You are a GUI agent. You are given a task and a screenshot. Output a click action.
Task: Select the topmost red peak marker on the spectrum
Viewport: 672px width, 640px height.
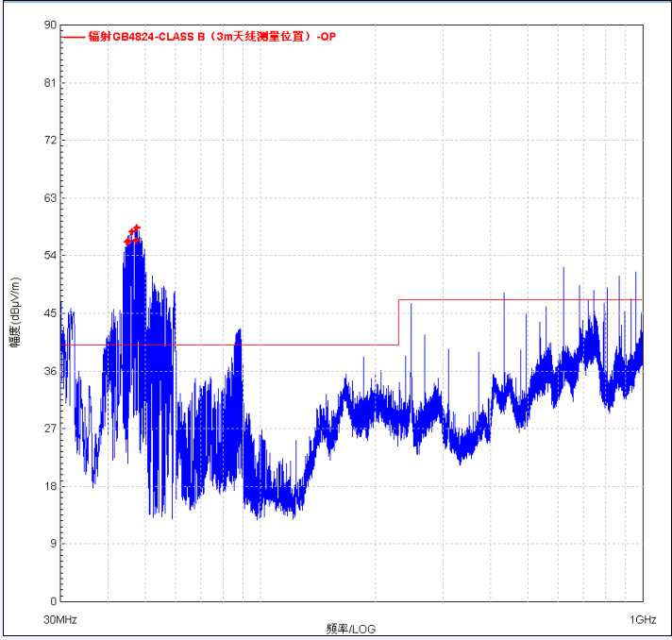pyautogui.click(x=137, y=227)
